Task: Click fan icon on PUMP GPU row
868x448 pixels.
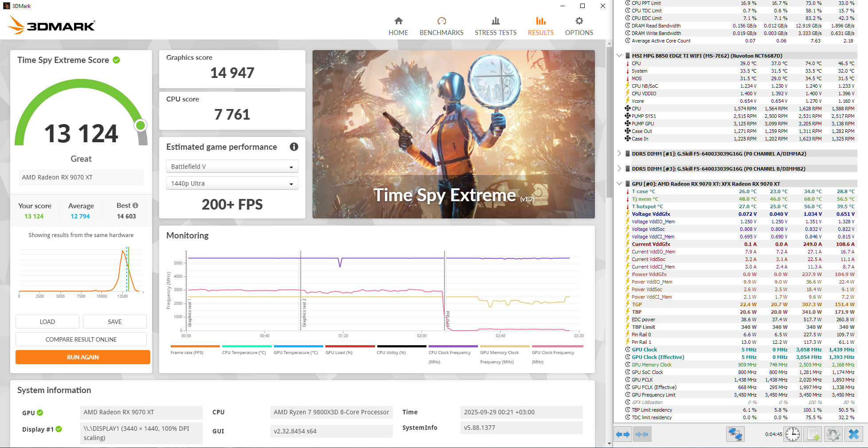Action: [628, 124]
